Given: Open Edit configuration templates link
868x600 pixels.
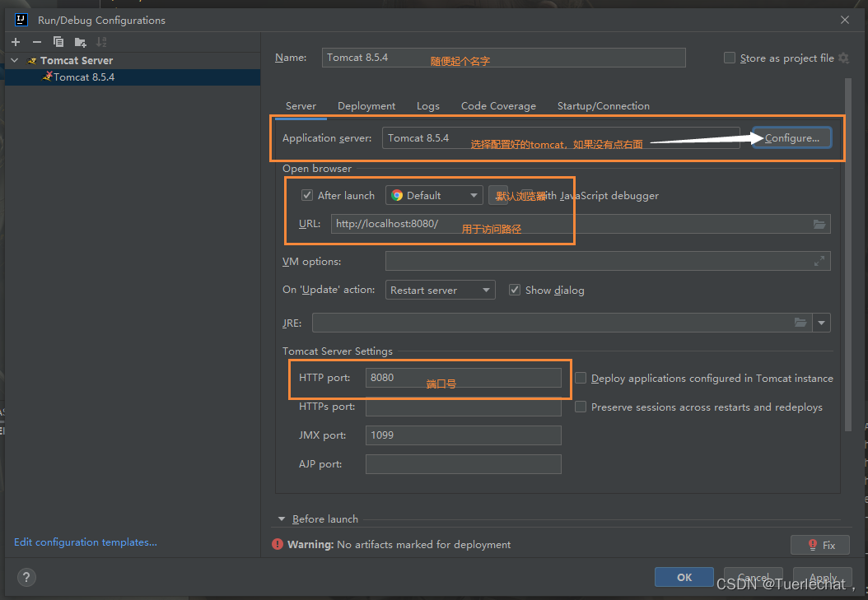Looking at the screenshot, I should [x=86, y=542].
